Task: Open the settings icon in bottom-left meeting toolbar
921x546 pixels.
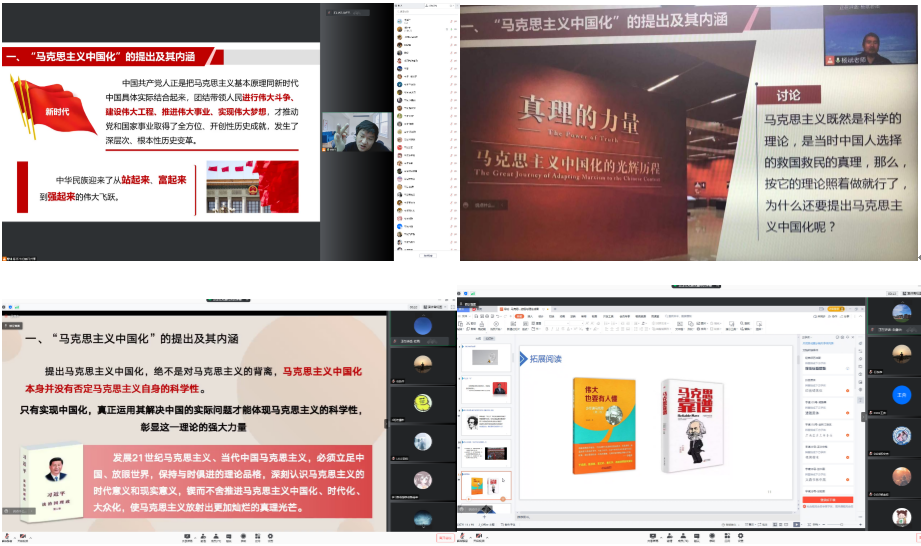Action: pos(269,535)
